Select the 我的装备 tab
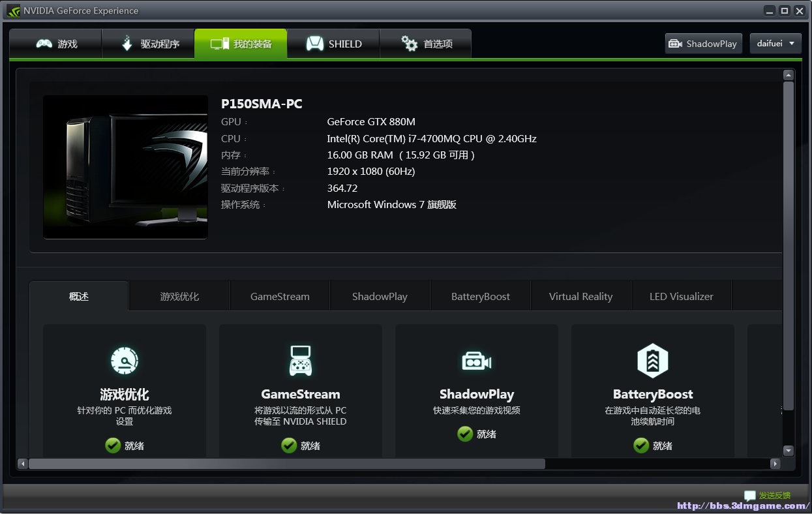 tap(241, 44)
